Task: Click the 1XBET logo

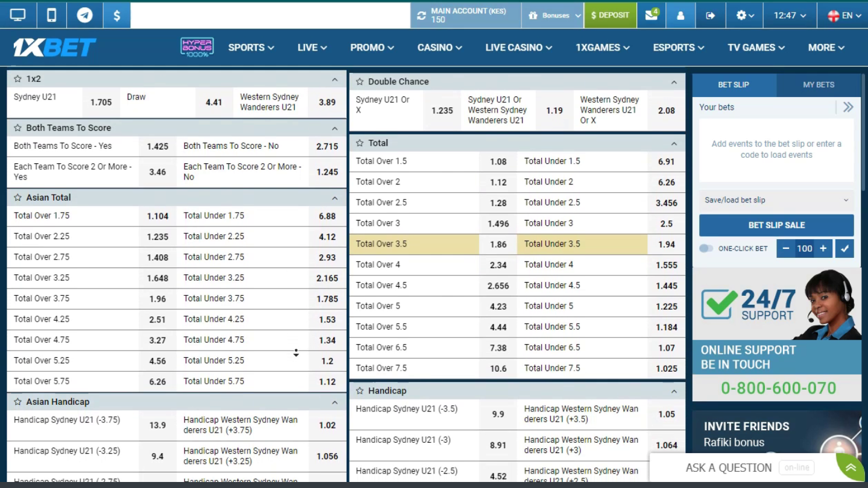Action: [55, 48]
